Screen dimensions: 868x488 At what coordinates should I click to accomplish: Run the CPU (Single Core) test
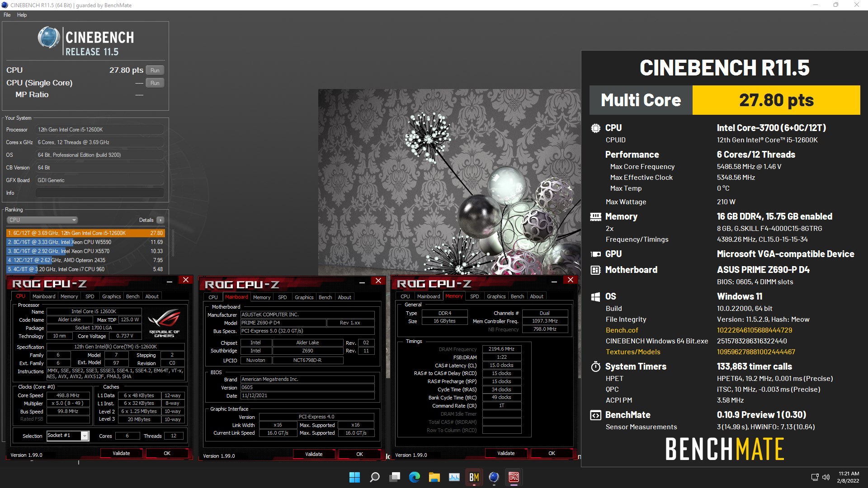click(155, 83)
